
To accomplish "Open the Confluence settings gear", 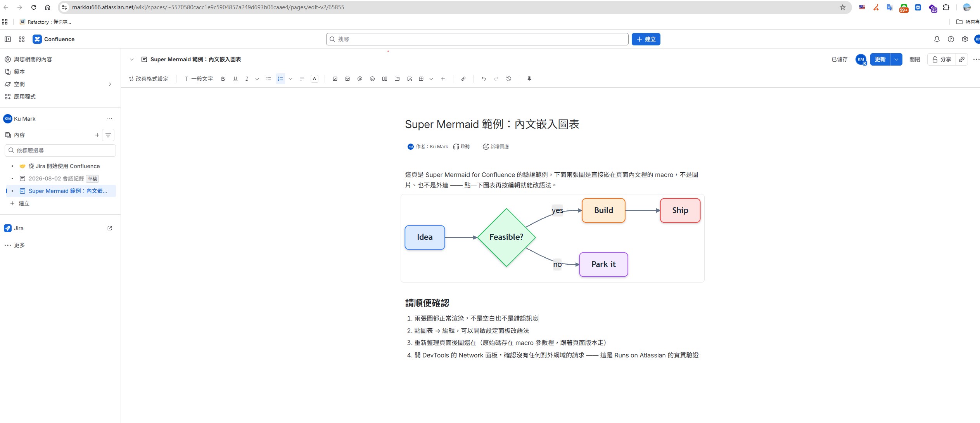I will [965, 39].
